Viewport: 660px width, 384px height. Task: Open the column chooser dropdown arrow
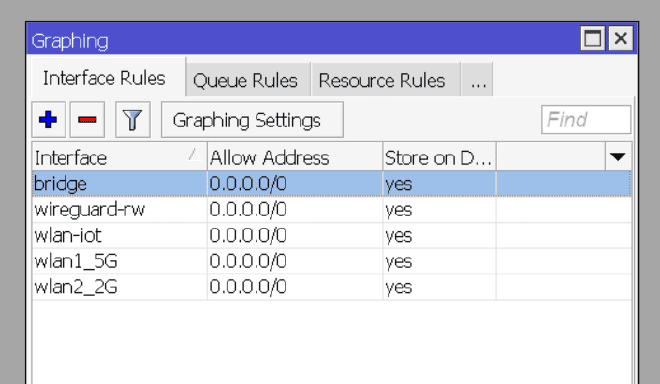[617, 157]
